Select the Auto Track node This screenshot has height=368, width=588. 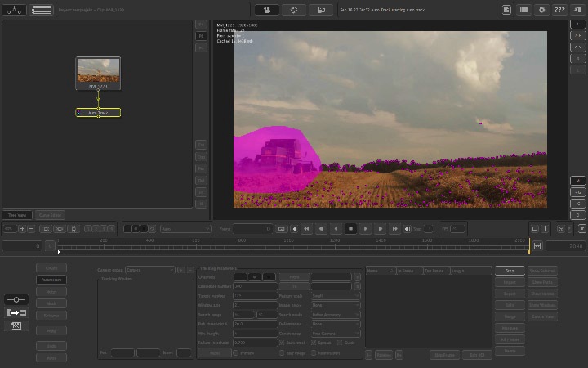98,113
